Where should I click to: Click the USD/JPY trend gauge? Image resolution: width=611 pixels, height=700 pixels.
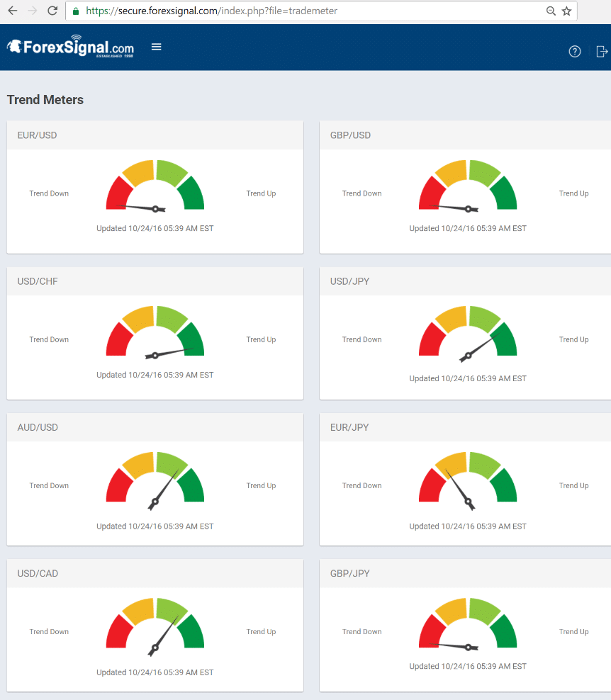coord(468,334)
